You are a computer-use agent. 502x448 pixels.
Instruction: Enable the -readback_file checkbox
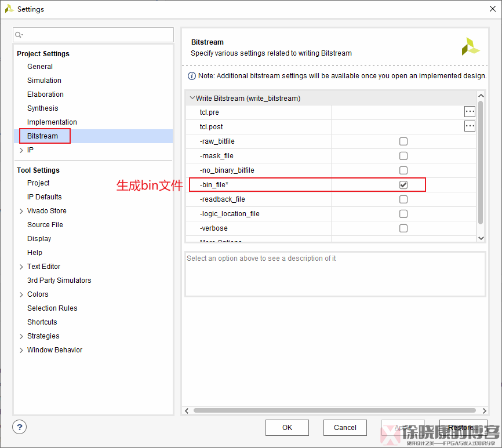pos(403,199)
